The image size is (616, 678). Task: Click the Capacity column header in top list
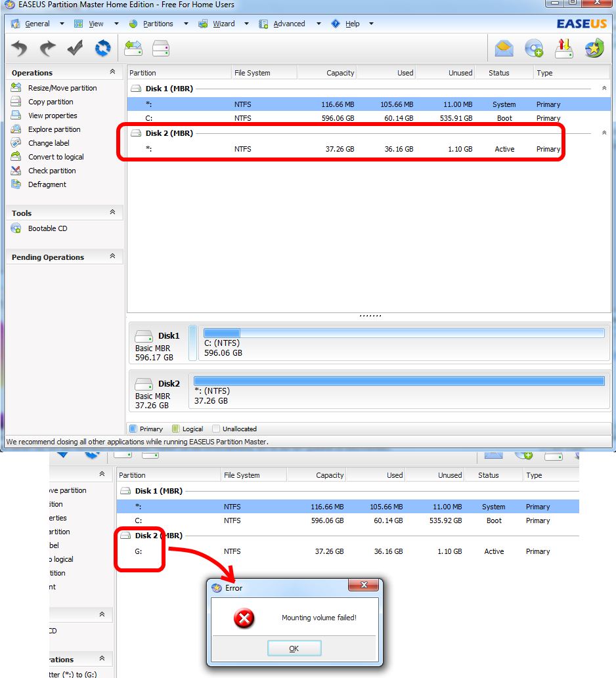pyautogui.click(x=326, y=73)
